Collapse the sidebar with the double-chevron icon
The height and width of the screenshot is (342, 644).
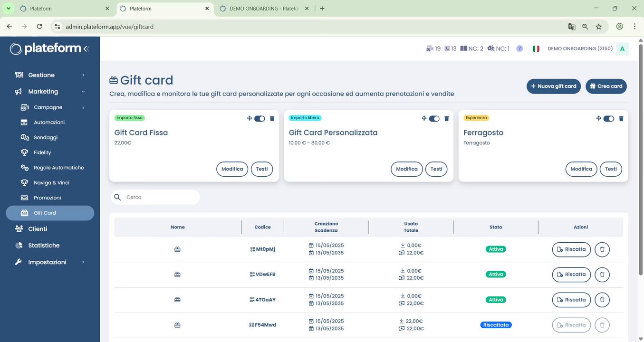(86, 48)
